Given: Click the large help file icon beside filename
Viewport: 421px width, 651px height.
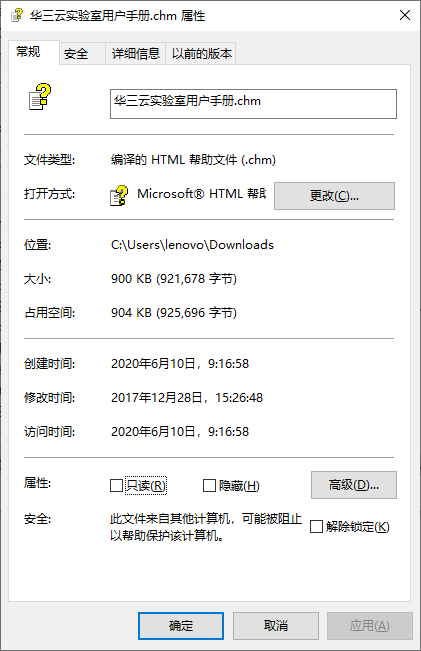Looking at the screenshot, I should [x=40, y=97].
